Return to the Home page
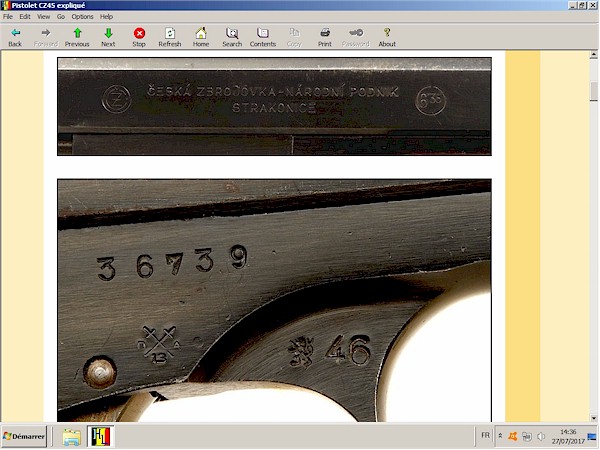The height and width of the screenshot is (450, 600). click(x=201, y=37)
